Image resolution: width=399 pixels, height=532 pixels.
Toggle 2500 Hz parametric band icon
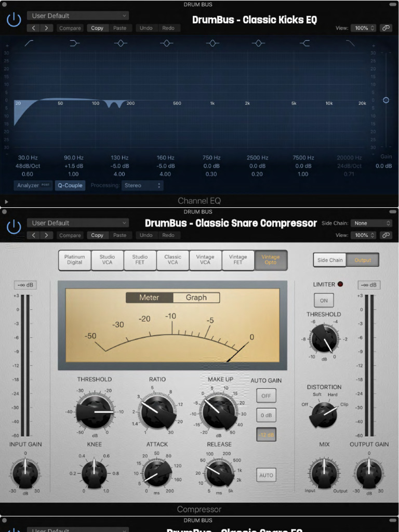(x=258, y=43)
